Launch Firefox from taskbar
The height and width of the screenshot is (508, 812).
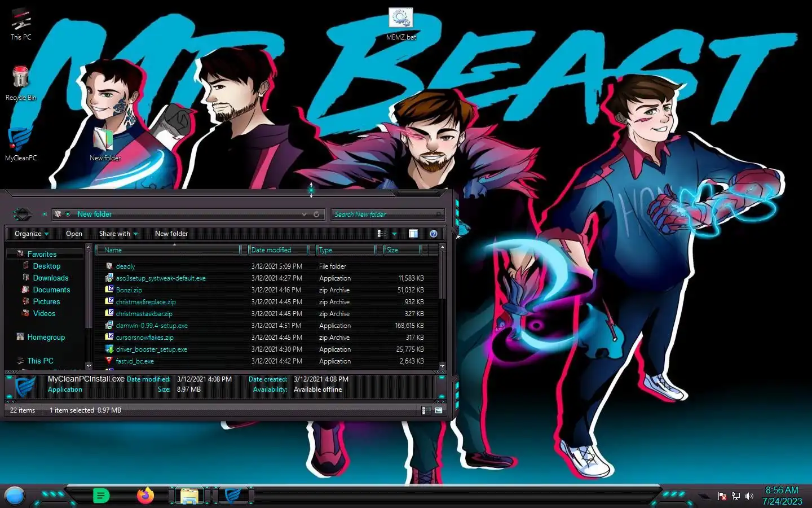point(145,496)
